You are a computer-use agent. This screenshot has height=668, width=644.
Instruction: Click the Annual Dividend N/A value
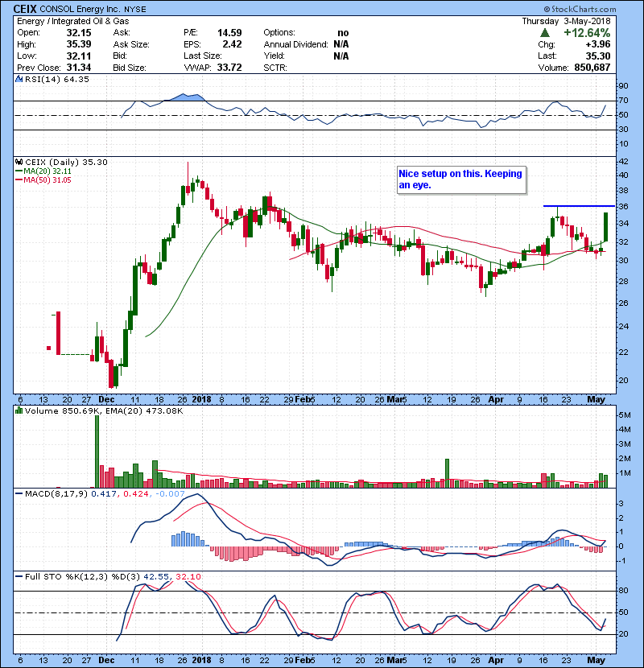(341, 44)
